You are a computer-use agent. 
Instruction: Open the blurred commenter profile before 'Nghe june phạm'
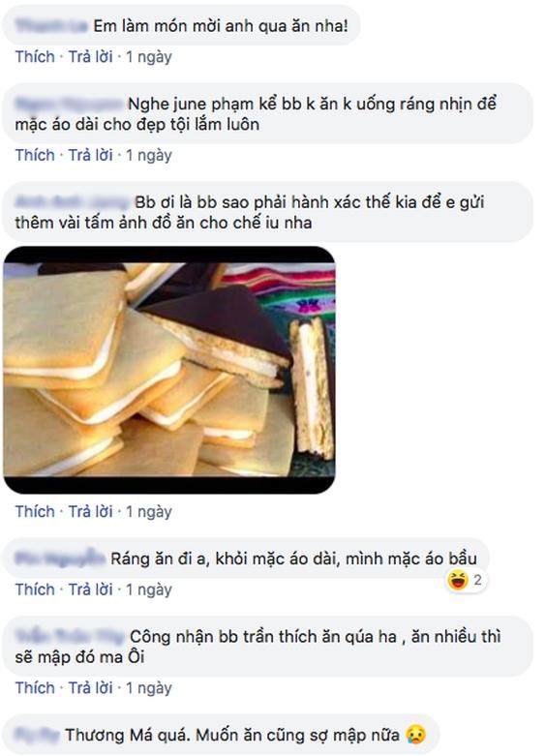pyautogui.click(x=70, y=104)
